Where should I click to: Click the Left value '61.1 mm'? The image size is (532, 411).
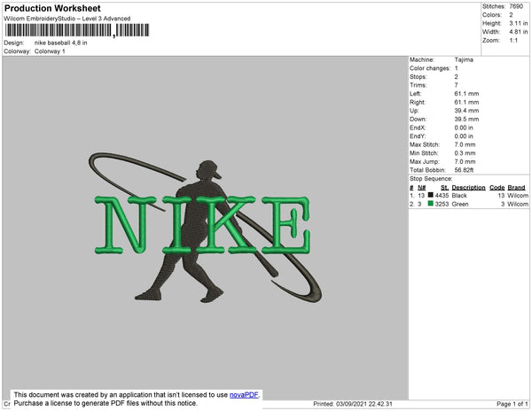coord(466,94)
